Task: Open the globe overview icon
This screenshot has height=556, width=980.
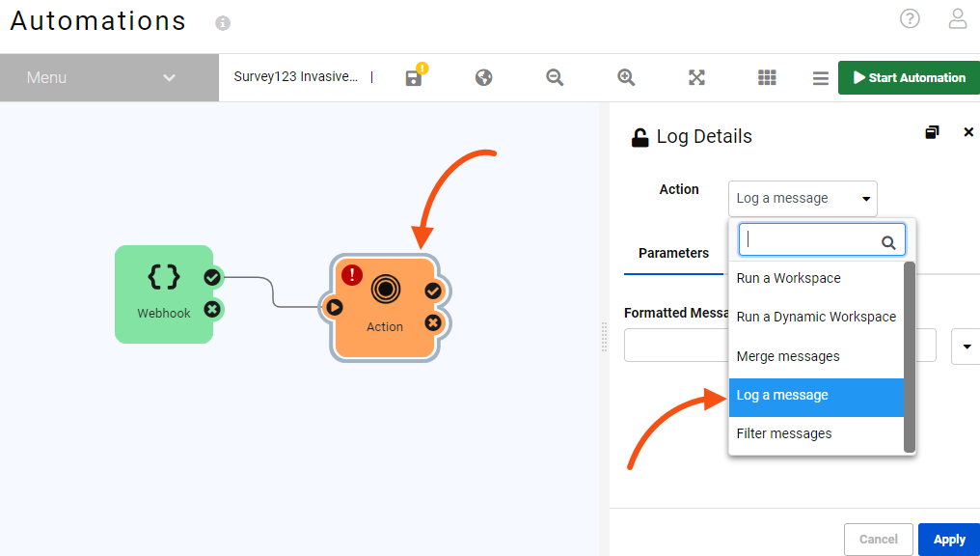Action: pyautogui.click(x=483, y=77)
